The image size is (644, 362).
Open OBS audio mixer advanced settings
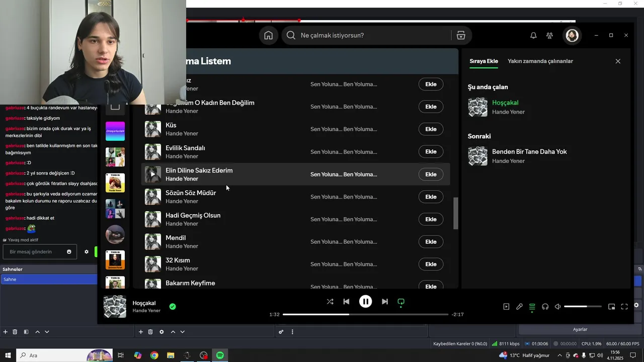281,332
